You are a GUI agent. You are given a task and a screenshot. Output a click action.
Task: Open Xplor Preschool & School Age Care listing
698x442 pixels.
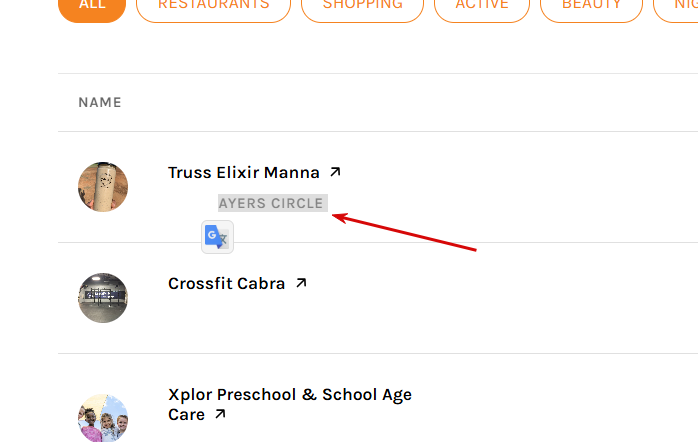(x=290, y=404)
